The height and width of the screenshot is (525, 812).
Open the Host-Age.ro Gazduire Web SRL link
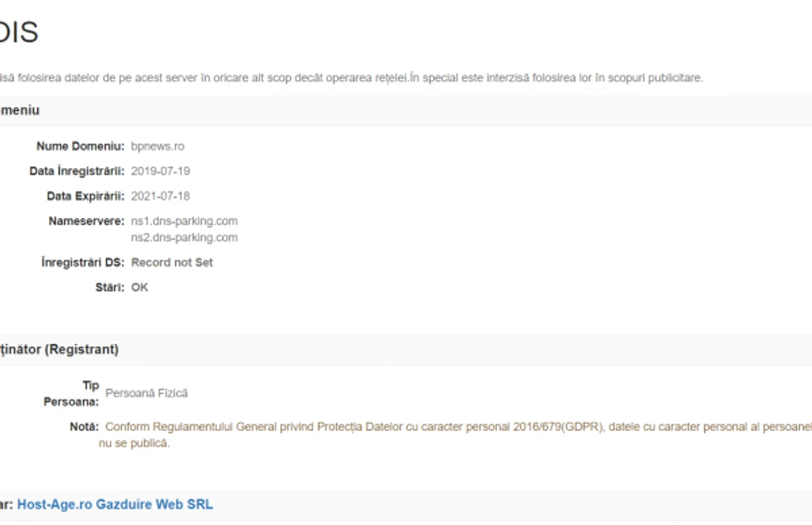pyautogui.click(x=115, y=504)
